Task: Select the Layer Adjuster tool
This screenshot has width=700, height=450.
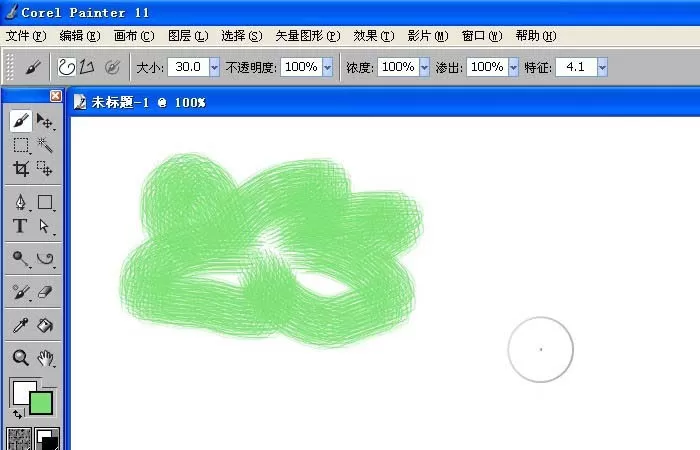Action: click(x=45, y=121)
